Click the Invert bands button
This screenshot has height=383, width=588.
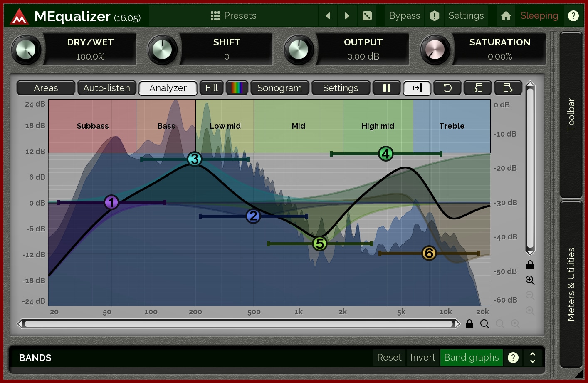422,358
